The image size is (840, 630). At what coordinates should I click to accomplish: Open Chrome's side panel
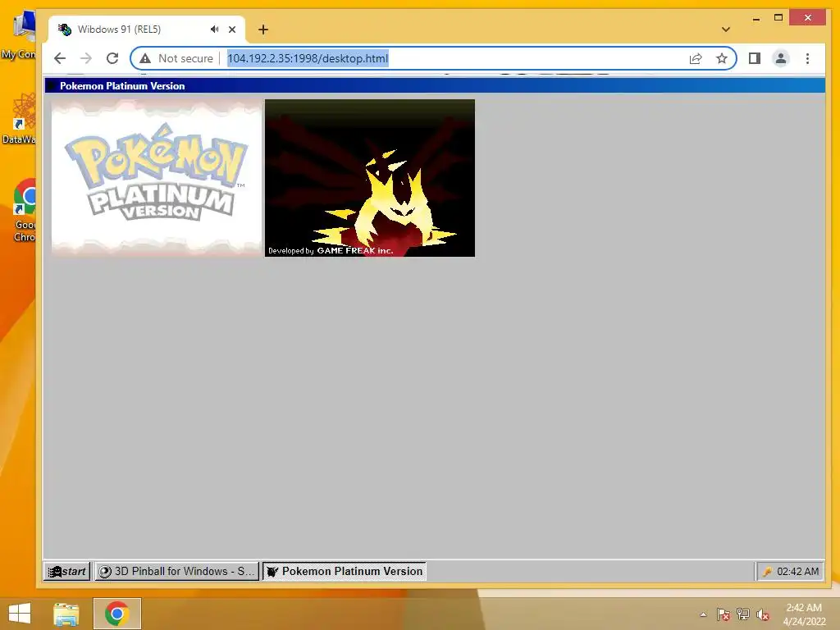pos(755,58)
